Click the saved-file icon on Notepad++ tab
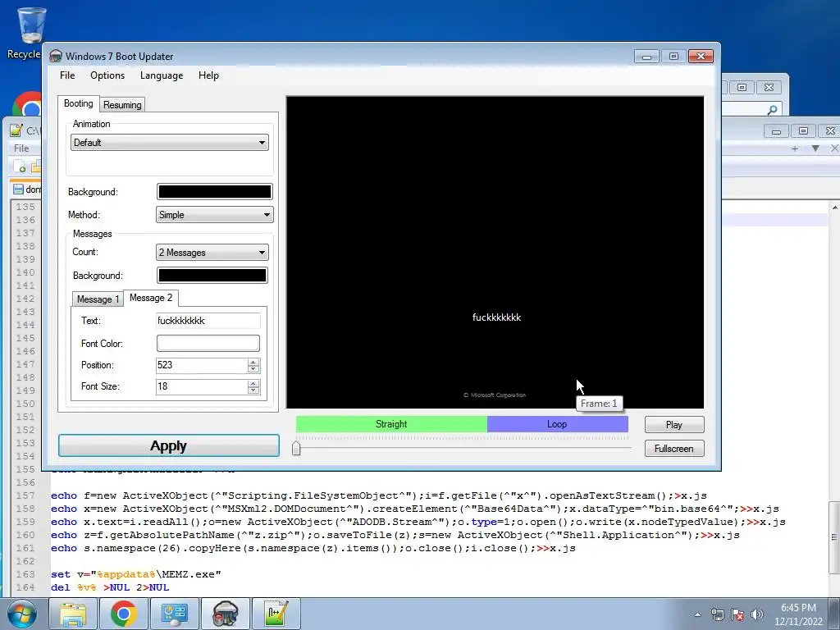This screenshot has height=630, width=840. 18,189
